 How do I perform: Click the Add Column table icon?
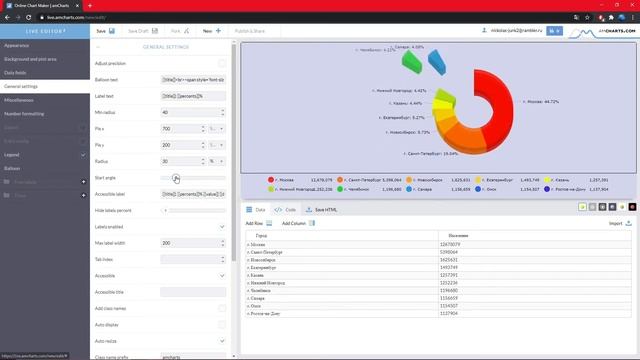tap(312, 223)
